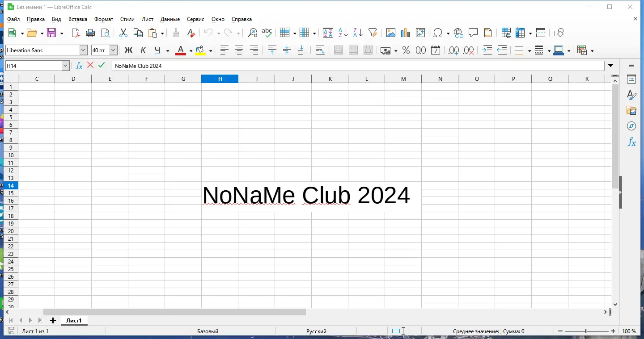Insert a hyperlink

(458, 33)
